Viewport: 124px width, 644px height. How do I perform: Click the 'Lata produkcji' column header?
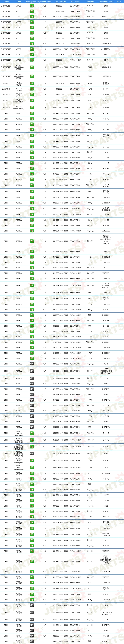[x=60, y=1]
